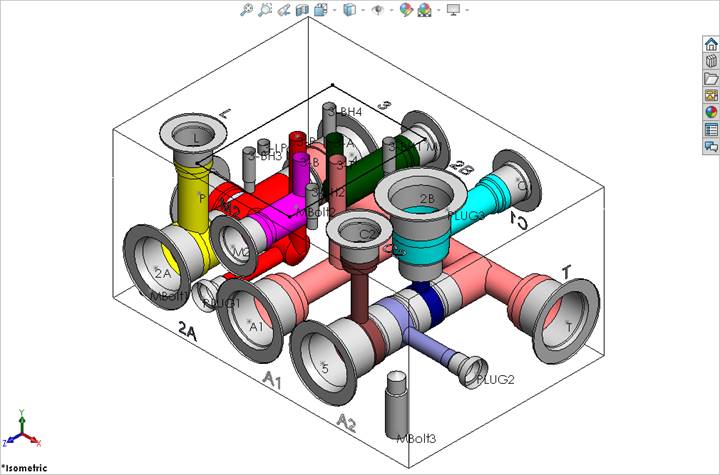Toggle Hide/Show Items eye icon
The width and height of the screenshot is (720, 475).
click(377, 10)
